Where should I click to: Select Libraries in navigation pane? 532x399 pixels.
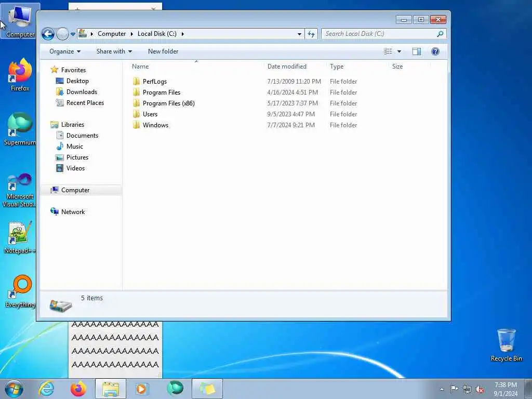point(72,125)
